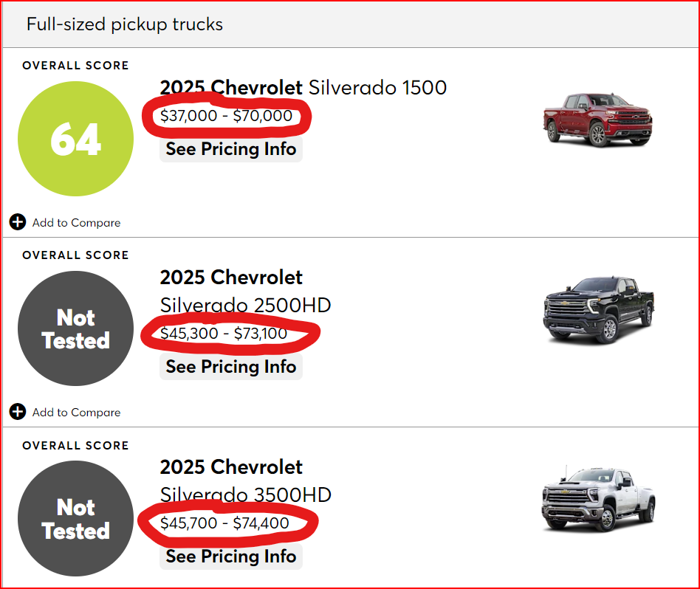The height and width of the screenshot is (589, 700).
Task: Click the $45,300 - $73,100 price range
Action: tap(224, 334)
